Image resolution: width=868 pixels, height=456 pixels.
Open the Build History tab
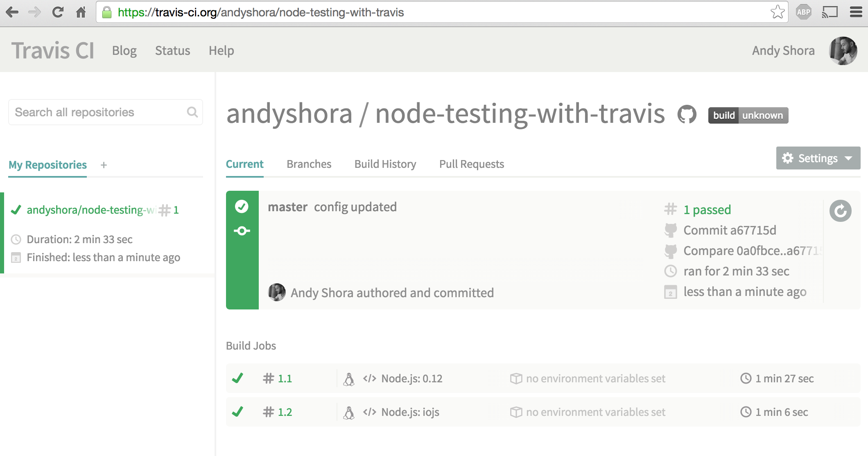tap(385, 164)
